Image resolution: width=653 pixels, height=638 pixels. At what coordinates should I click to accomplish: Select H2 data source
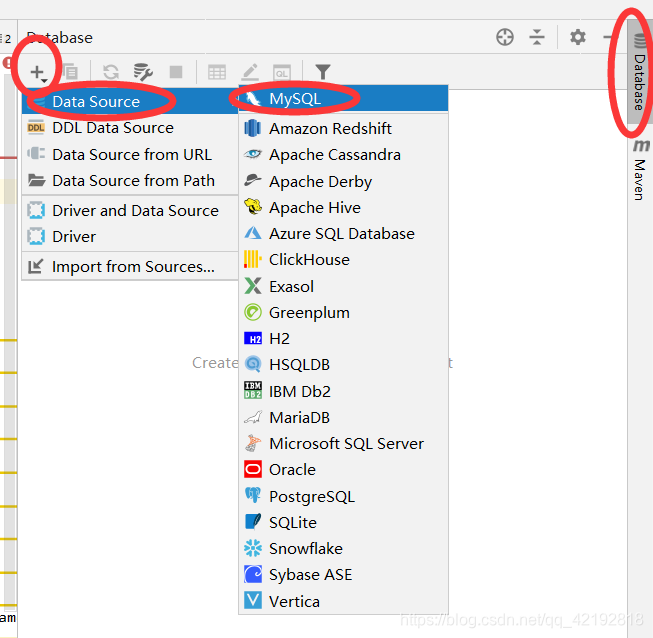(x=344, y=339)
